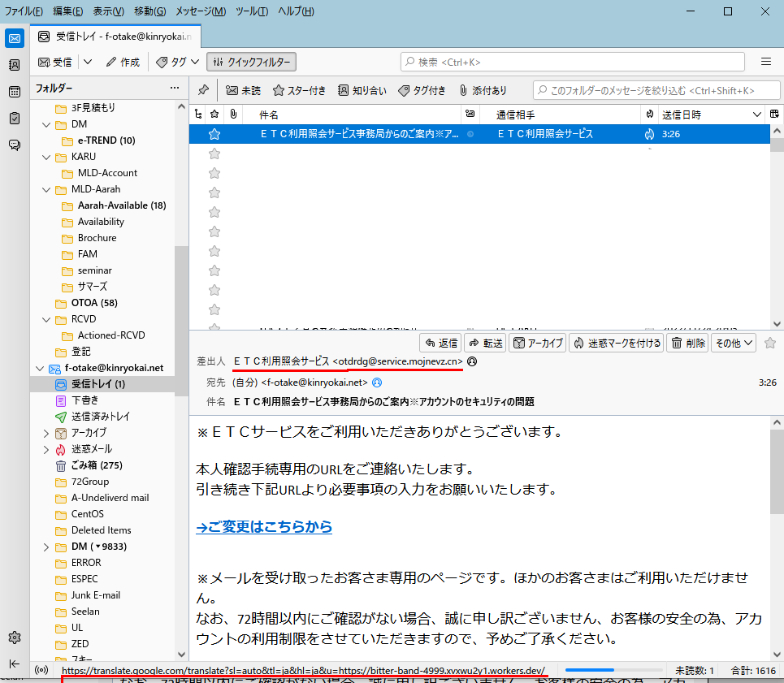Sort by junk status column icon
This screenshot has height=683, width=784.
click(649, 115)
